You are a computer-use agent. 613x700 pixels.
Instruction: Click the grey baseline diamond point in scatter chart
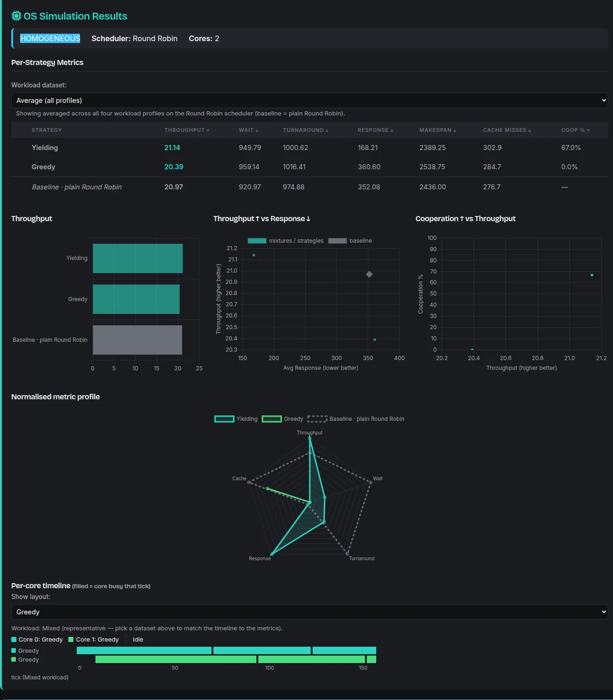coord(369,274)
